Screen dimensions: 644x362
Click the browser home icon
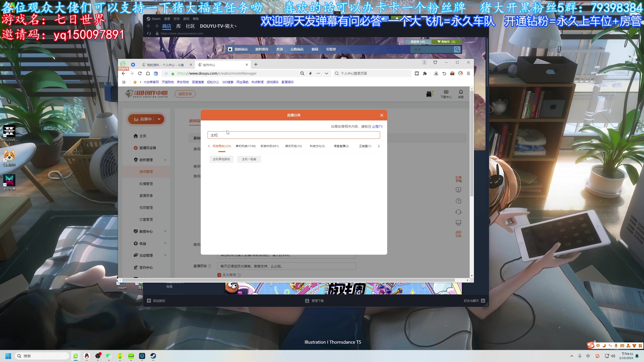[148, 73]
